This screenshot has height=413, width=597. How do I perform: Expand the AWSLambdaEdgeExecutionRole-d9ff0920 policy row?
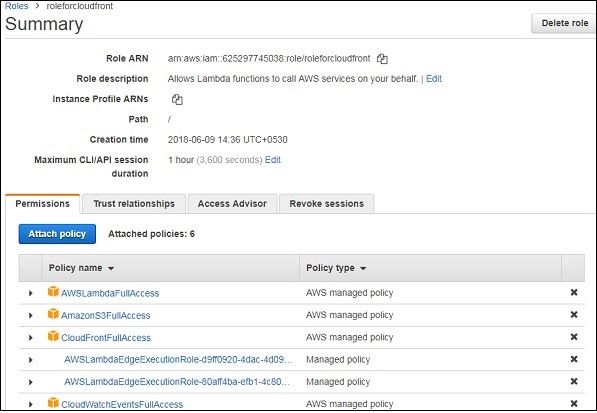[30, 360]
